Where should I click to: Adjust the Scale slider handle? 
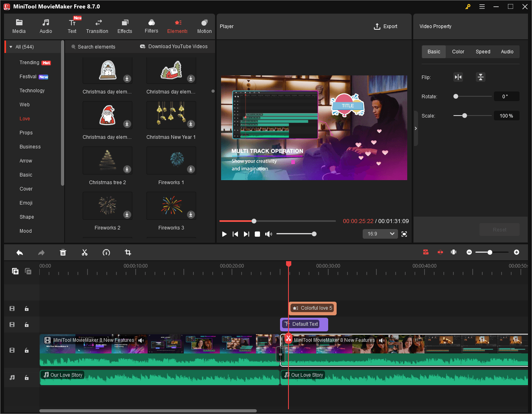tap(465, 116)
